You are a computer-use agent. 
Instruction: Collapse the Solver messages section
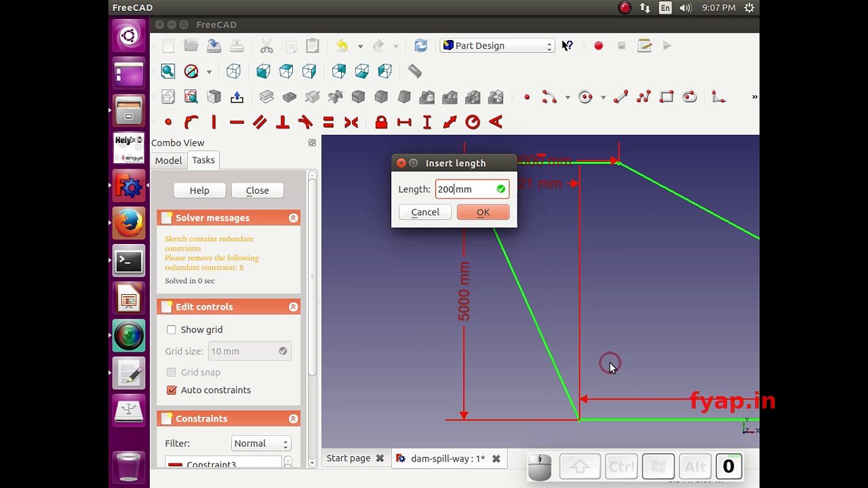pyautogui.click(x=293, y=218)
